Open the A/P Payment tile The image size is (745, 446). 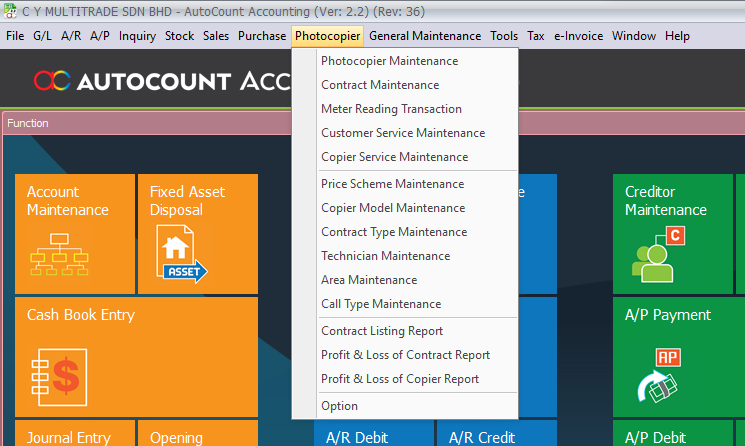pyautogui.click(x=673, y=357)
